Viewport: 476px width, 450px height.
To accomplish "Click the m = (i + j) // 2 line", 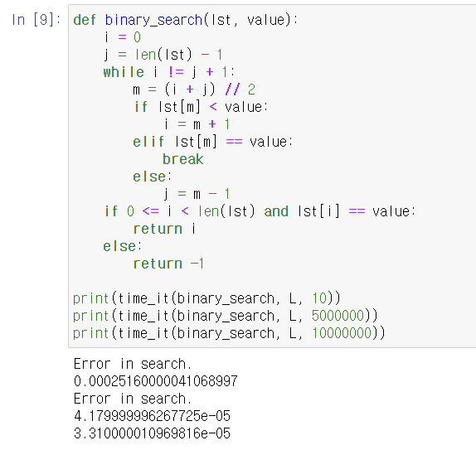I will (x=194, y=90).
